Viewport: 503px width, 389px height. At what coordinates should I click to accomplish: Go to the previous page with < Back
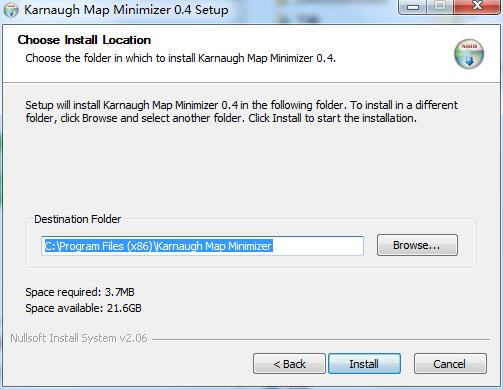[x=289, y=364]
